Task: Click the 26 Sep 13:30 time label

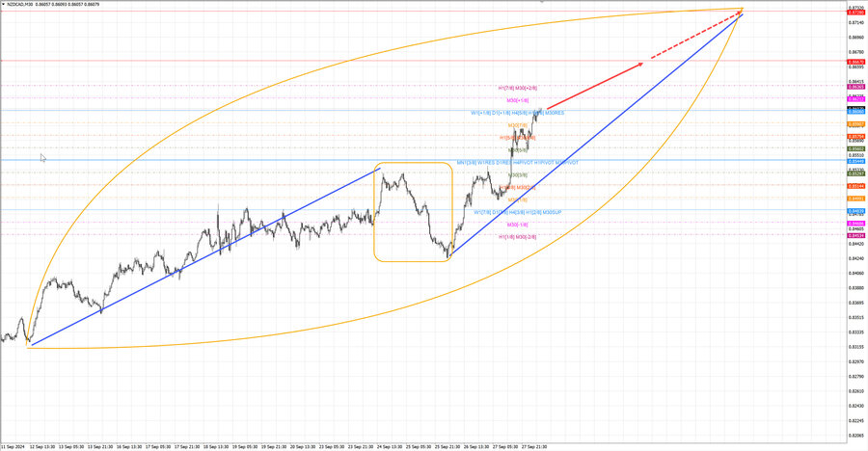Action: pyautogui.click(x=476, y=446)
